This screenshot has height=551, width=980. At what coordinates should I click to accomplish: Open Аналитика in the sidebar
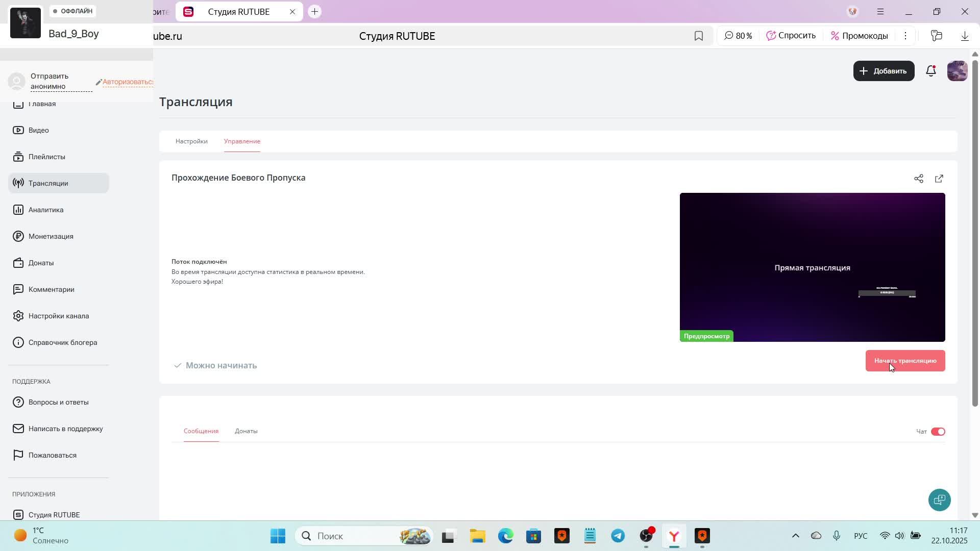tap(46, 210)
